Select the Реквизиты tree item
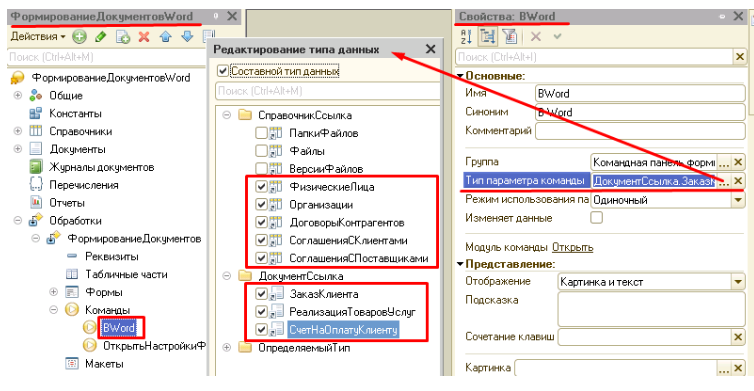This screenshot has height=391, width=754. coord(112,256)
